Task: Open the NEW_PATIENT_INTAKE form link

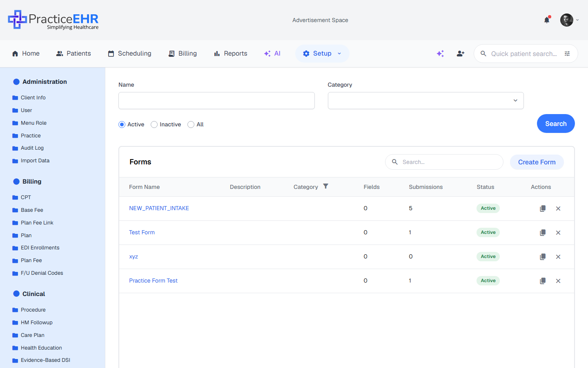Action: coord(159,208)
